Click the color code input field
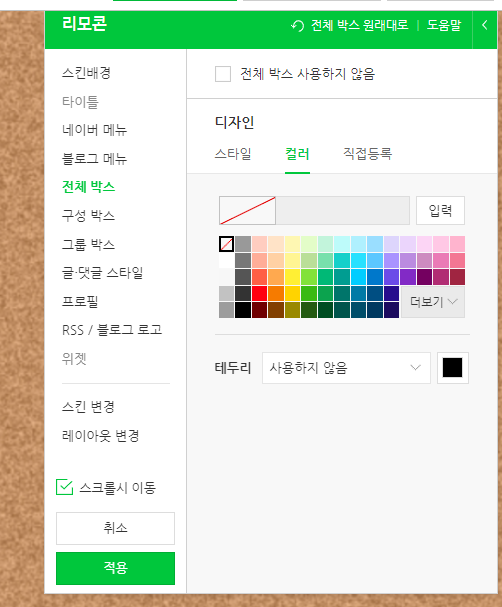The width and height of the screenshot is (502, 607). pos(343,211)
